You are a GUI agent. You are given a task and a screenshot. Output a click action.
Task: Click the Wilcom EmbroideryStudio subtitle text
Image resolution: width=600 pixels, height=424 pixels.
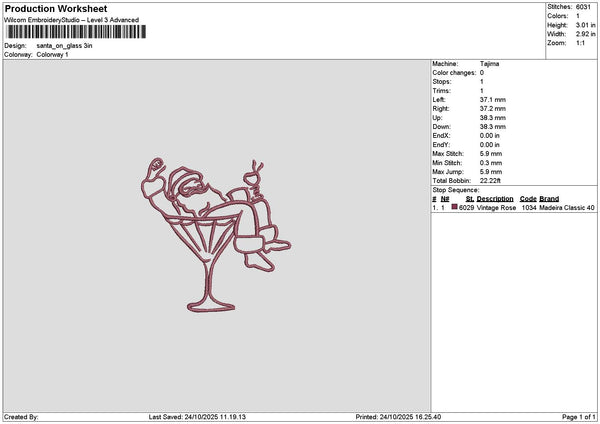[x=72, y=20]
